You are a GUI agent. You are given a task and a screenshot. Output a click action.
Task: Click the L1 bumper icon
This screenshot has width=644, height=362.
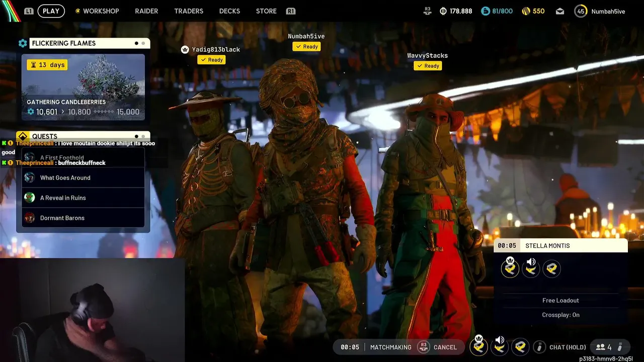tap(29, 11)
